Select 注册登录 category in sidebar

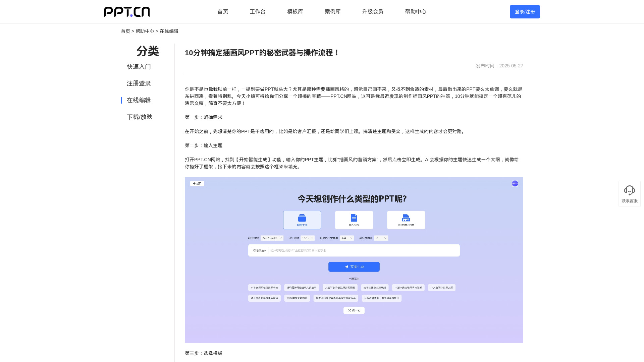coord(139,83)
